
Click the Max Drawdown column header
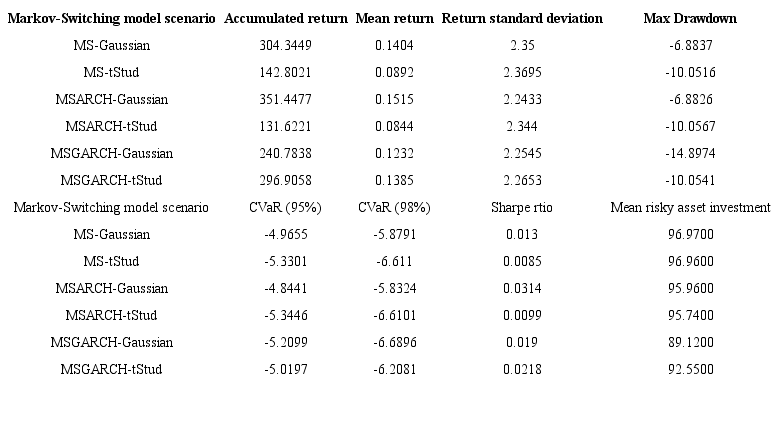coord(690,19)
